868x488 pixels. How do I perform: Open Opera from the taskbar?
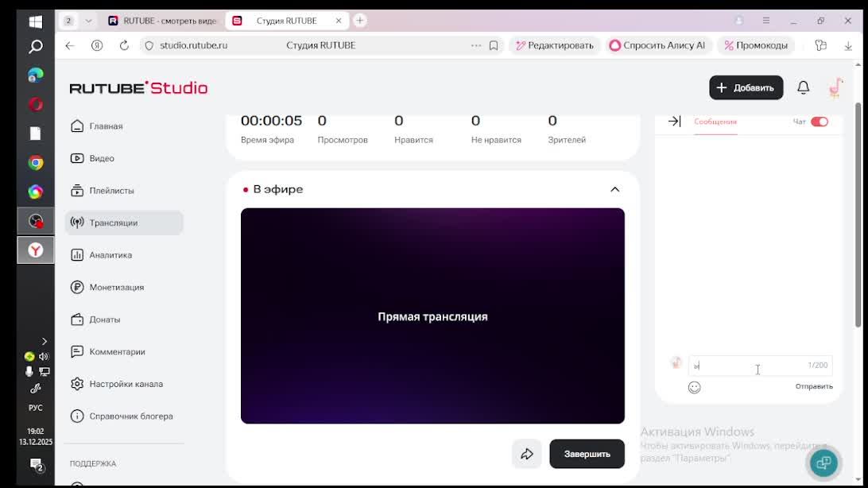(x=36, y=104)
